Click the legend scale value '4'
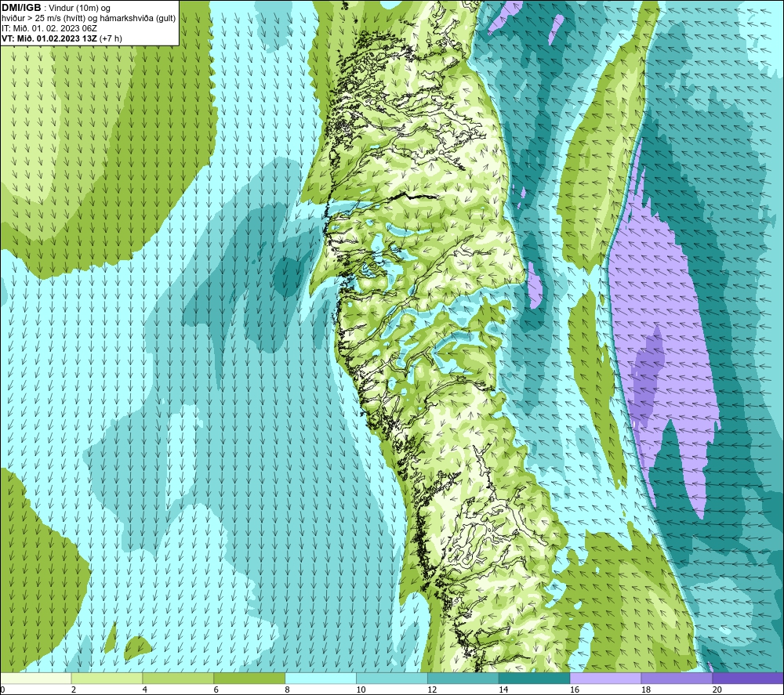This screenshot has width=784, height=695. pos(144,690)
